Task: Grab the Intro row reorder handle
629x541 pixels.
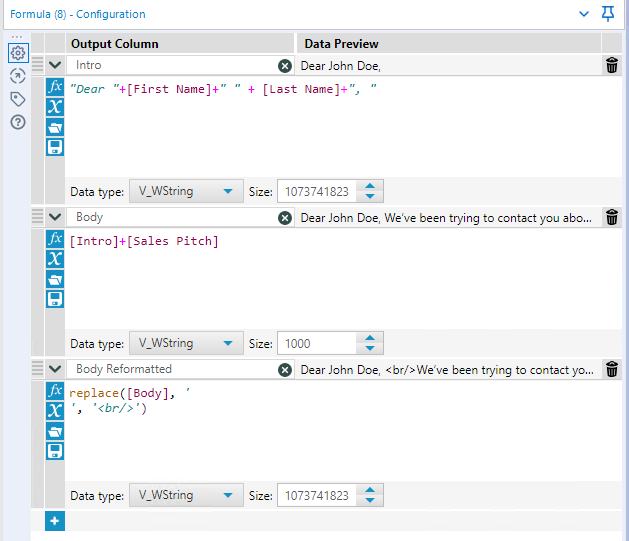Action: [37, 65]
